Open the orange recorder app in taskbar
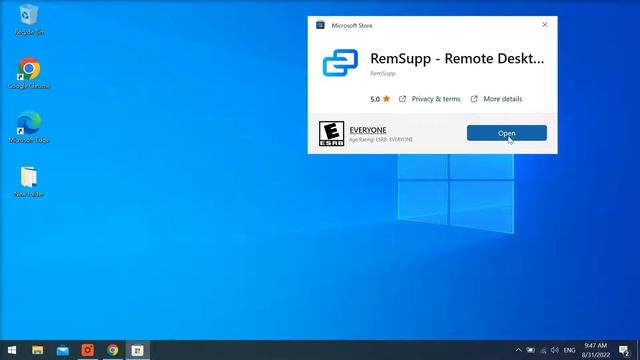 click(x=88, y=350)
